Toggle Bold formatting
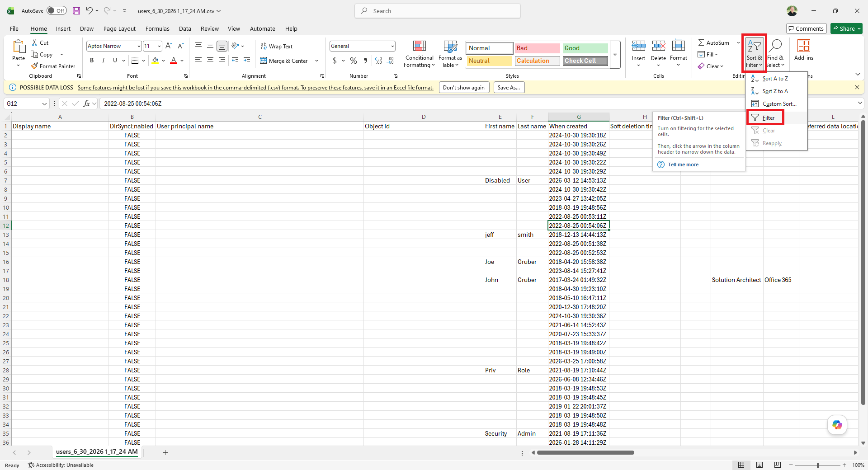 tap(92, 61)
